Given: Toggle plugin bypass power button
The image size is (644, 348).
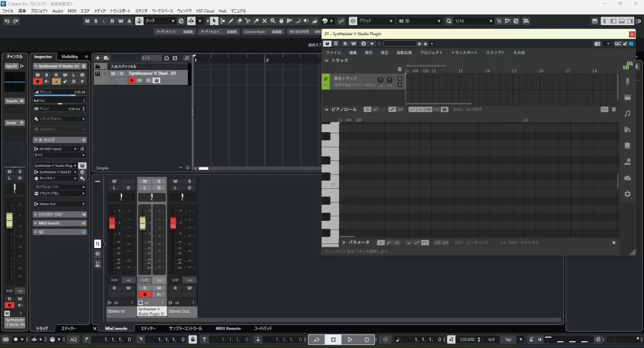Looking at the screenshot, I should [x=327, y=43].
